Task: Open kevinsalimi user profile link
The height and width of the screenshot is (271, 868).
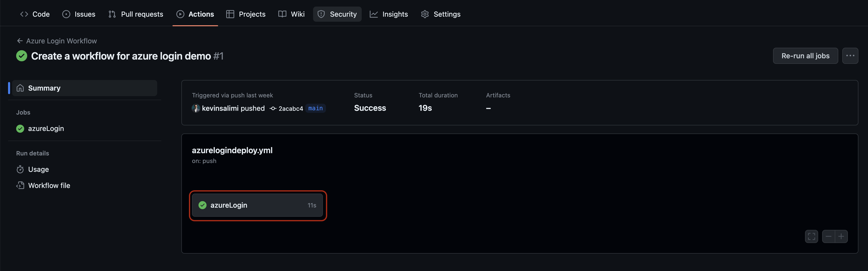Action: coord(220,108)
